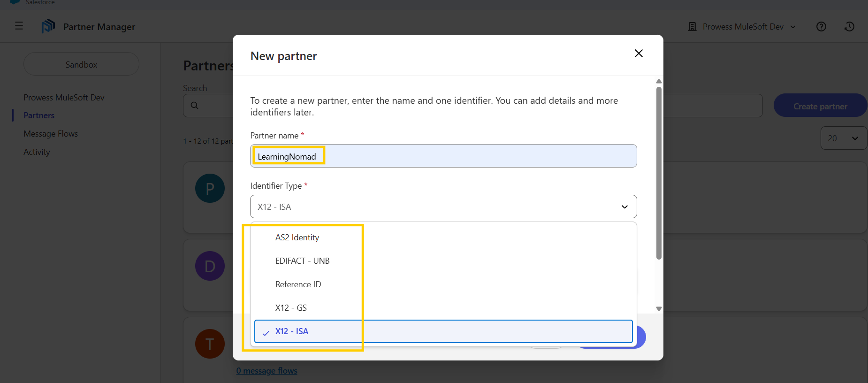Viewport: 868px width, 383px height.
Task: Click the purple D partner avatar
Action: tap(210, 266)
